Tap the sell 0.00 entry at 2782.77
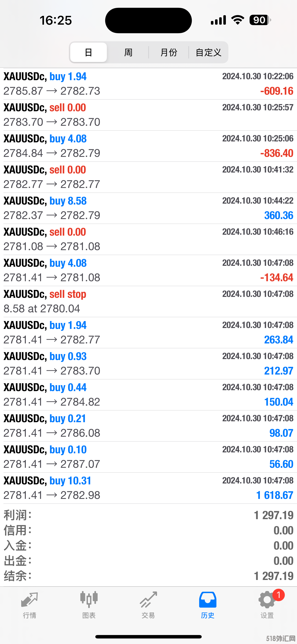The image size is (297, 644). coord(148,177)
